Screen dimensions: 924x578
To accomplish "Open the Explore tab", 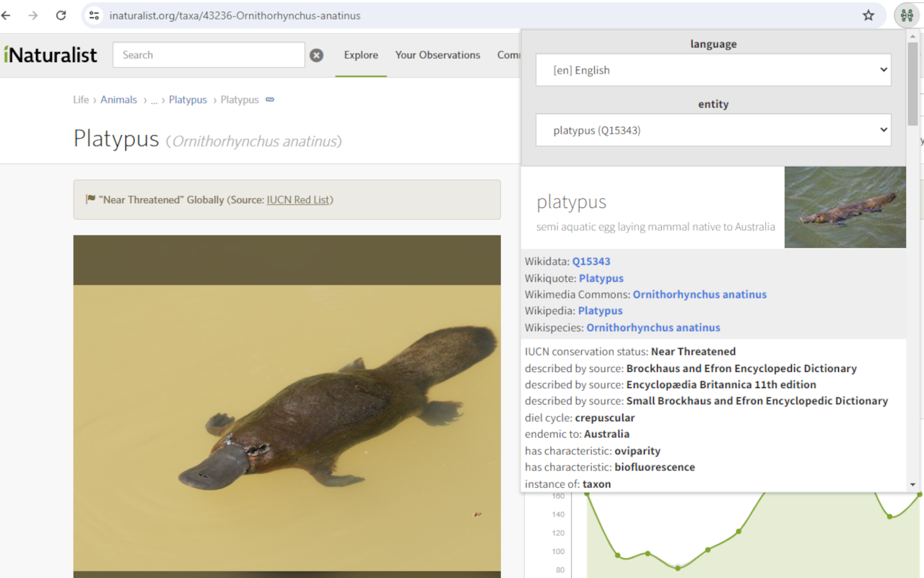I will click(x=361, y=55).
